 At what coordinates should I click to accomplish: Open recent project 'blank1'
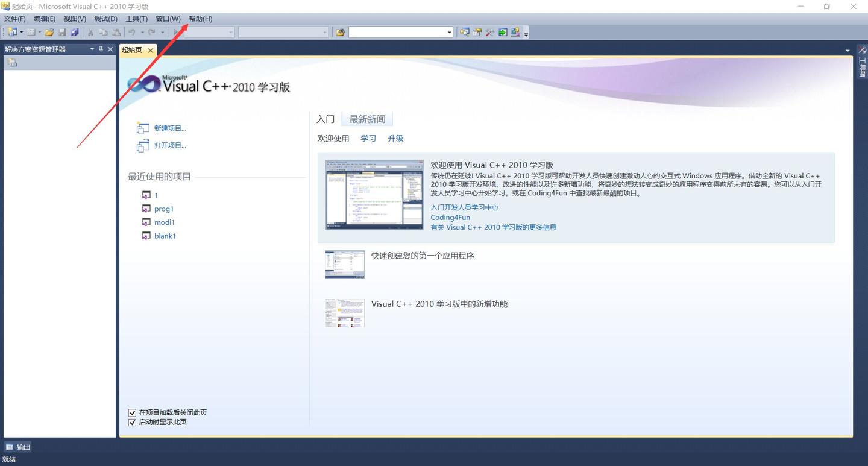tap(165, 236)
